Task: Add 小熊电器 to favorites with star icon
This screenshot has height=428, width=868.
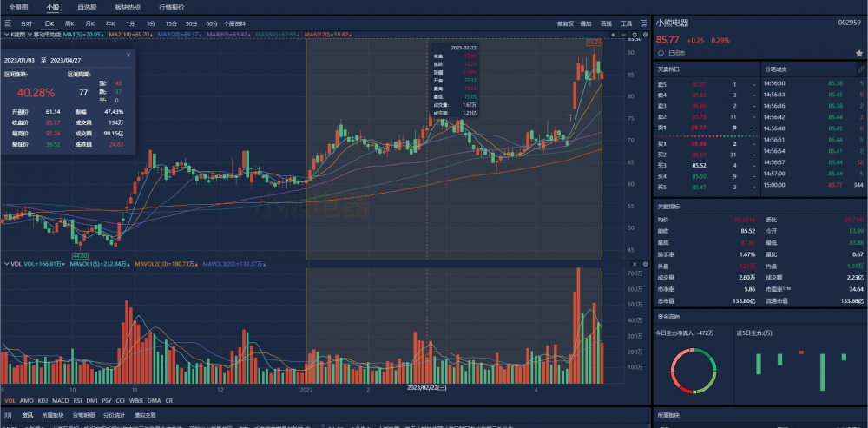Action: [x=858, y=53]
